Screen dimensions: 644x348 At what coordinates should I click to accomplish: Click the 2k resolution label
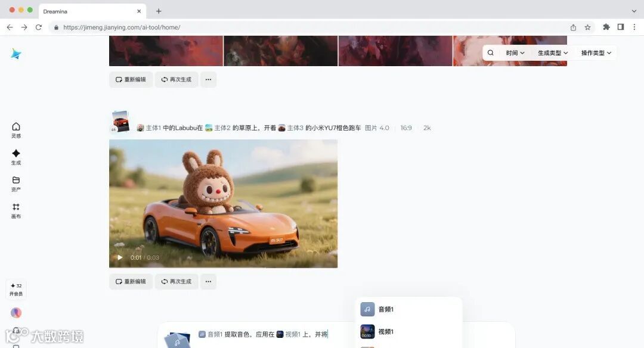[427, 128]
